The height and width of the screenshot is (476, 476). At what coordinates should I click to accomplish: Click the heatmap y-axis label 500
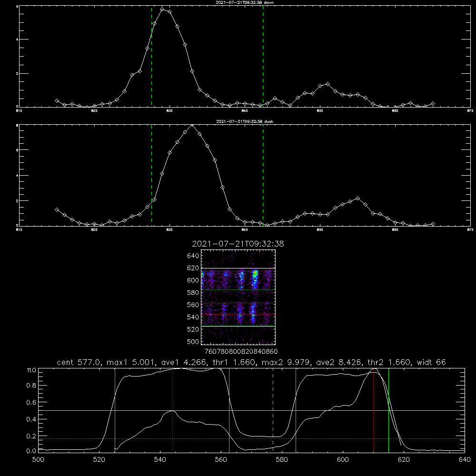pyautogui.click(x=193, y=341)
